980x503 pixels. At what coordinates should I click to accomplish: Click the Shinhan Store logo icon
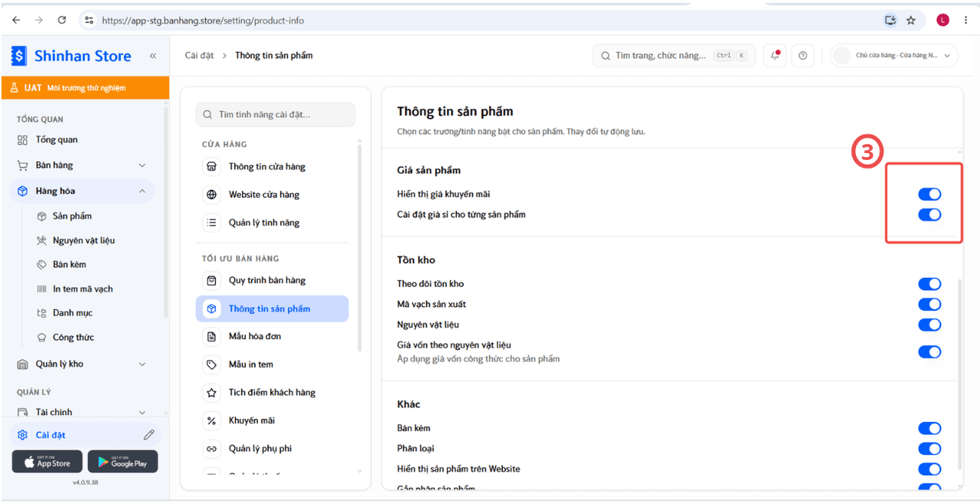(x=18, y=56)
